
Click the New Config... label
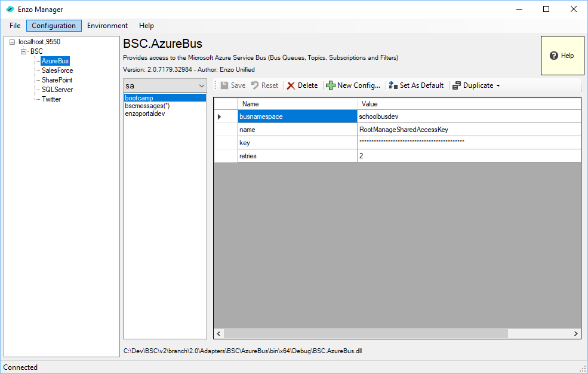point(359,85)
